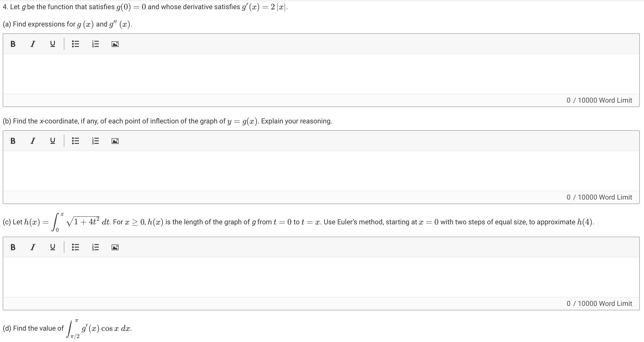The width and height of the screenshot is (644, 342).
Task: Toggle Italic in part (b) editor
Action: (x=32, y=141)
